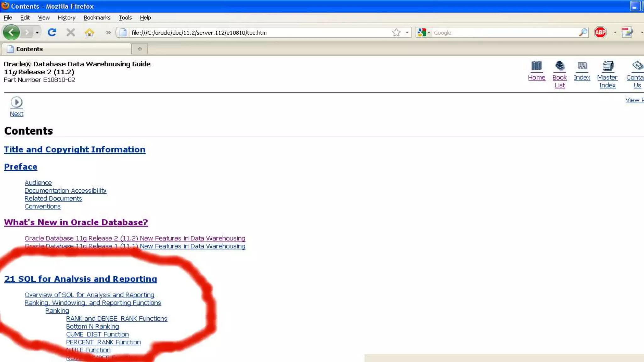Viewport: 644px width, 362px height.
Task: Reload the page with the Refresh icon
Action: click(x=52, y=32)
